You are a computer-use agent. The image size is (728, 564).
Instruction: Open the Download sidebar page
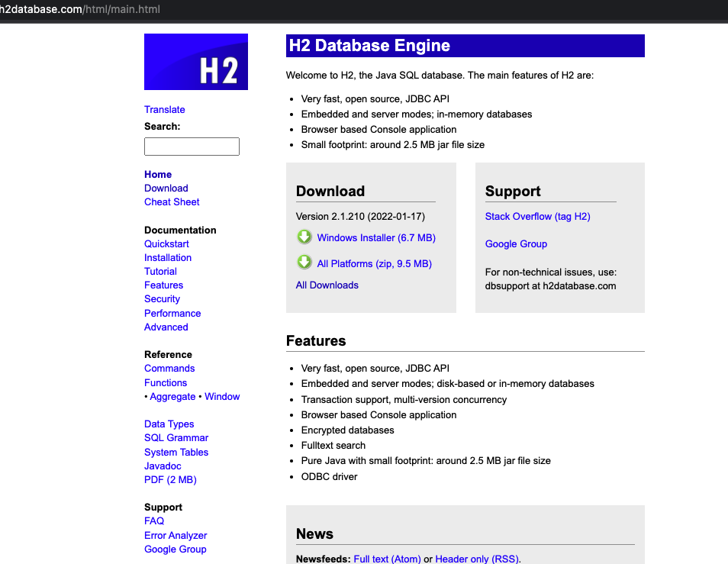coord(166,188)
